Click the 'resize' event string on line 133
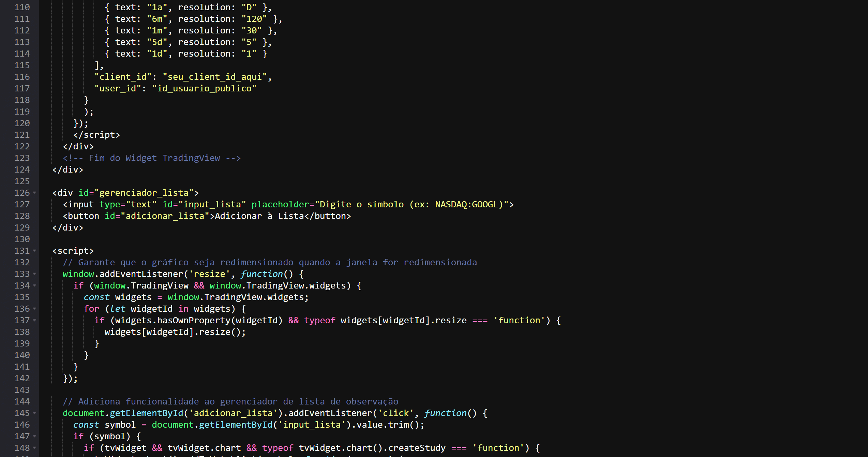 pos(209,274)
